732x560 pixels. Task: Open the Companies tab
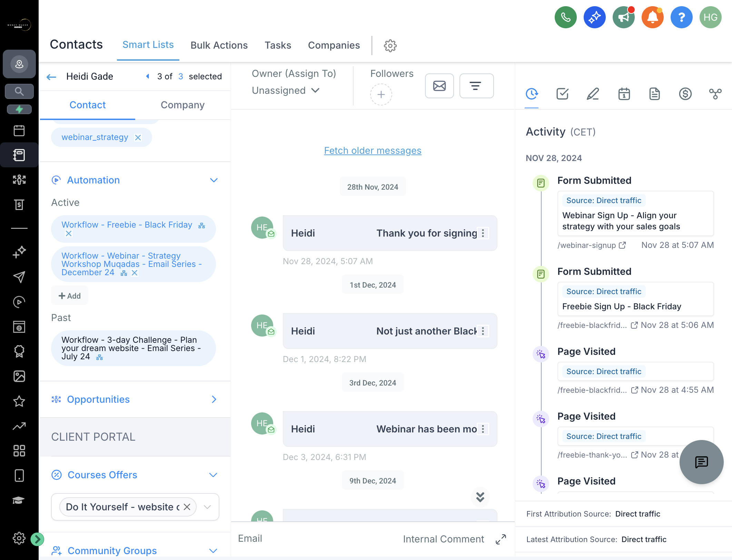tap(334, 45)
